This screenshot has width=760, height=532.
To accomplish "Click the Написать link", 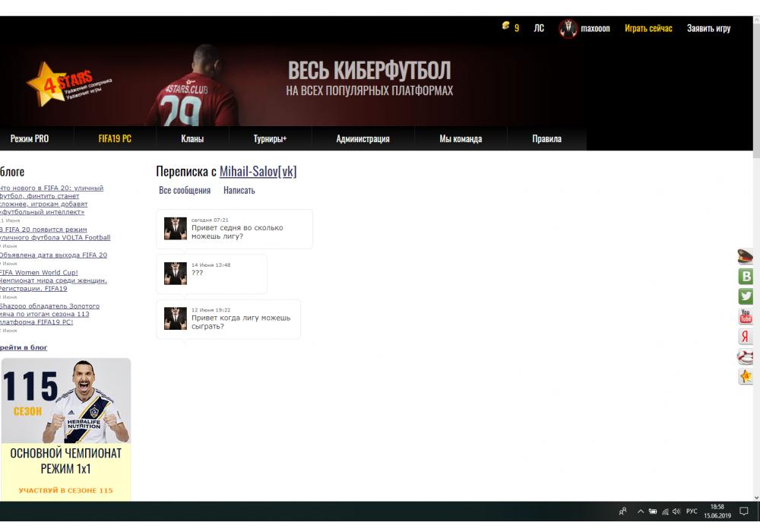I will (x=239, y=191).
